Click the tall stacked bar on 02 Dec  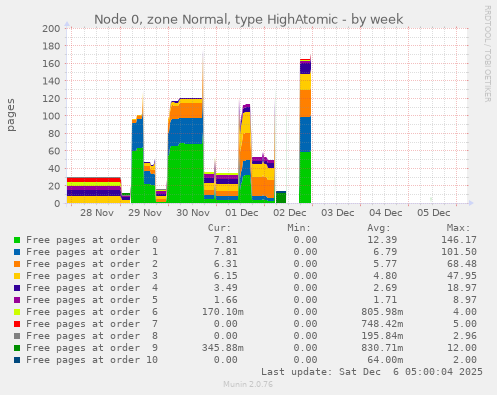[x=305, y=131]
